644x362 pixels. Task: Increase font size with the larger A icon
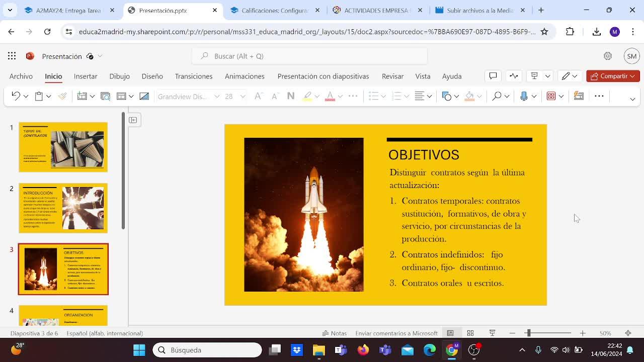coord(258,96)
